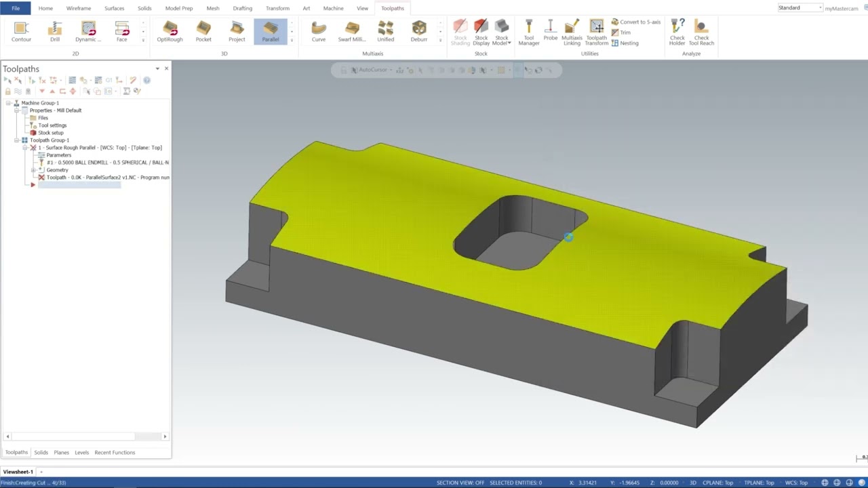Click the Trim utility button
Screen dimensions: 868x488
[x=621, y=33]
